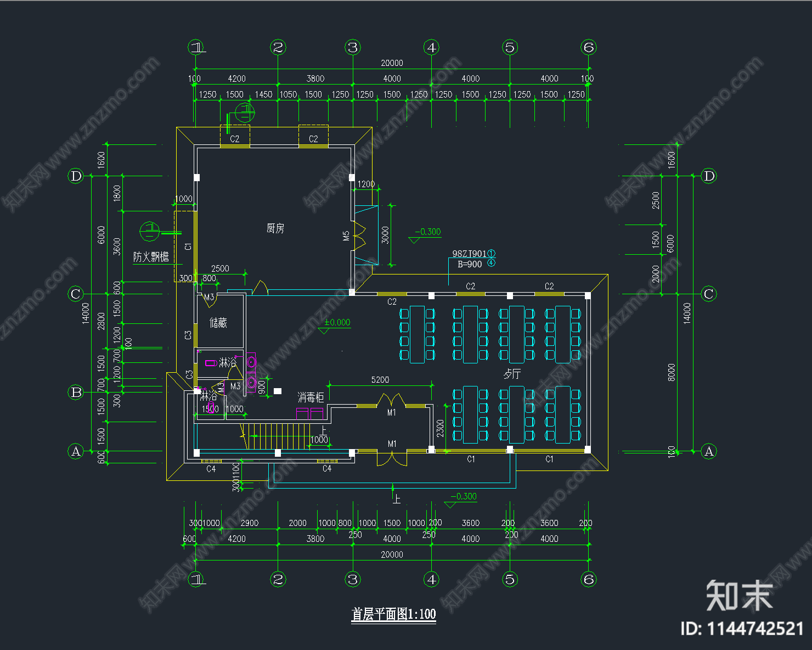Select the 2800 vertical dimension text

click(101, 321)
